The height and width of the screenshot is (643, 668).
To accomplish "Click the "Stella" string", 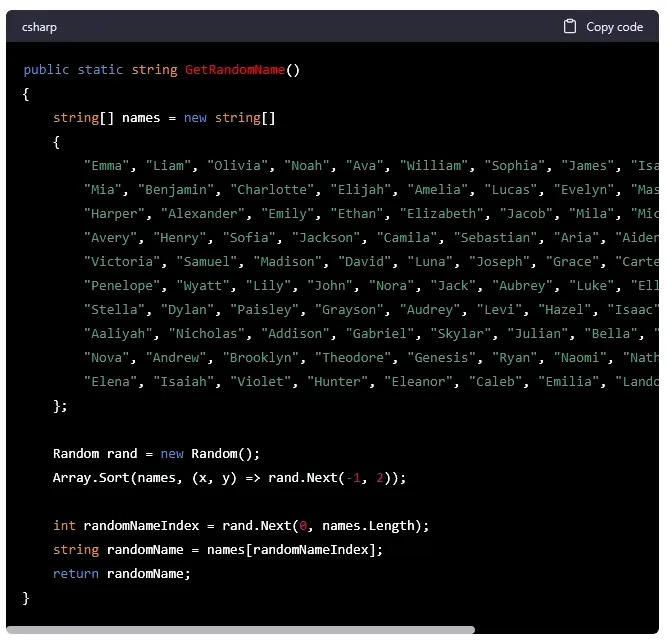I will [114, 309].
